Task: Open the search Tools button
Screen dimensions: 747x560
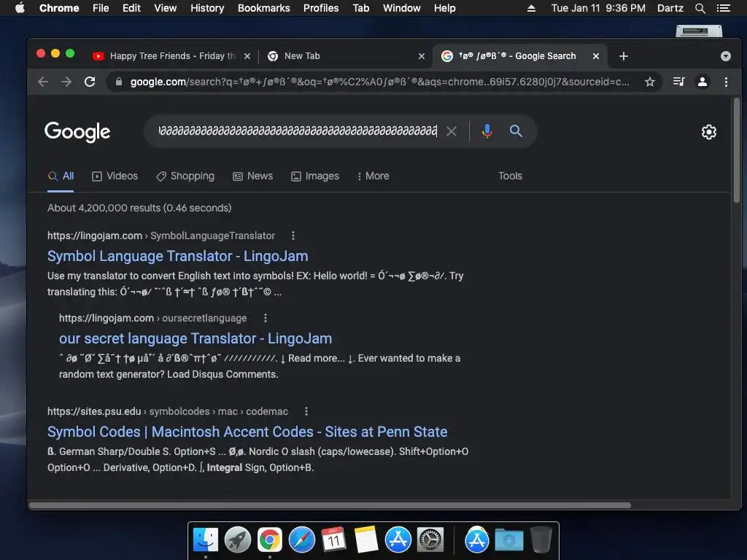Action: [510, 176]
